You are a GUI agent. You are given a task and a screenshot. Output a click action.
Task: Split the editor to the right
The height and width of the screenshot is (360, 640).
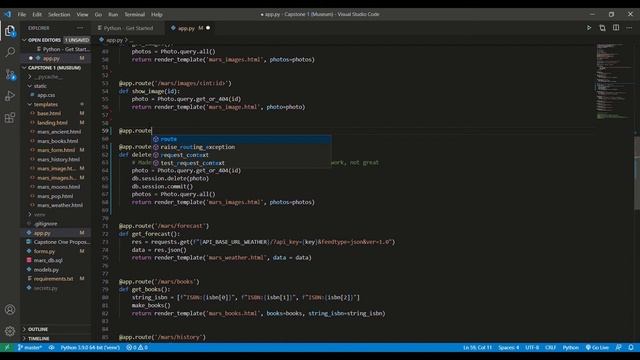point(616,28)
